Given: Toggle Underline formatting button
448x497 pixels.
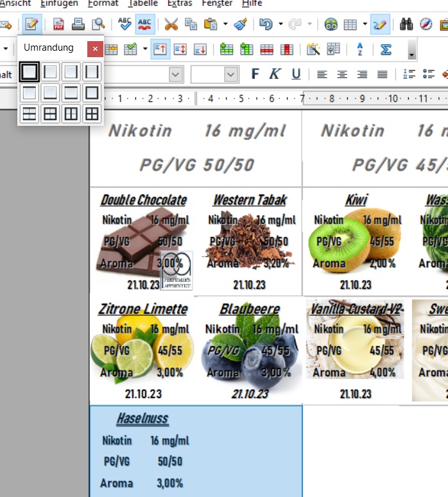Looking at the screenshot, I should pos(296,74).
